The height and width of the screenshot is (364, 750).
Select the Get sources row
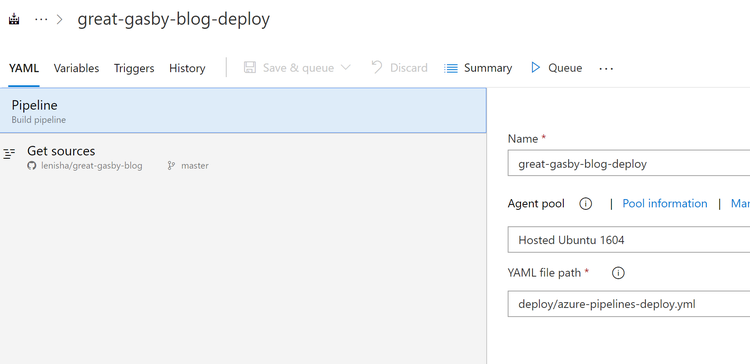[x=243, y=157]
